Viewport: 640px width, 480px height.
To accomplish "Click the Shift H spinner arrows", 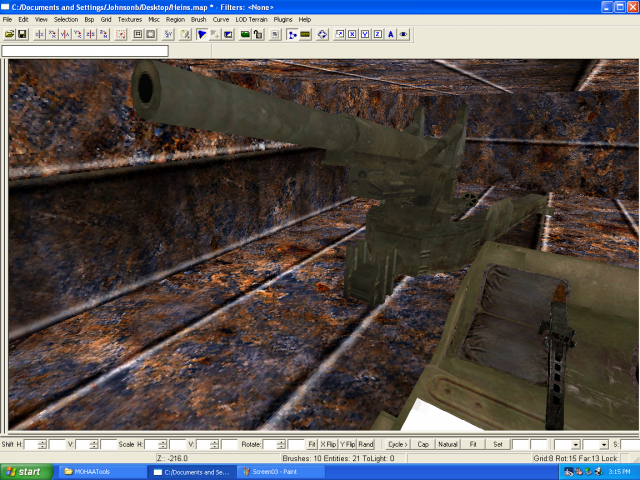I will pos(43,444).
